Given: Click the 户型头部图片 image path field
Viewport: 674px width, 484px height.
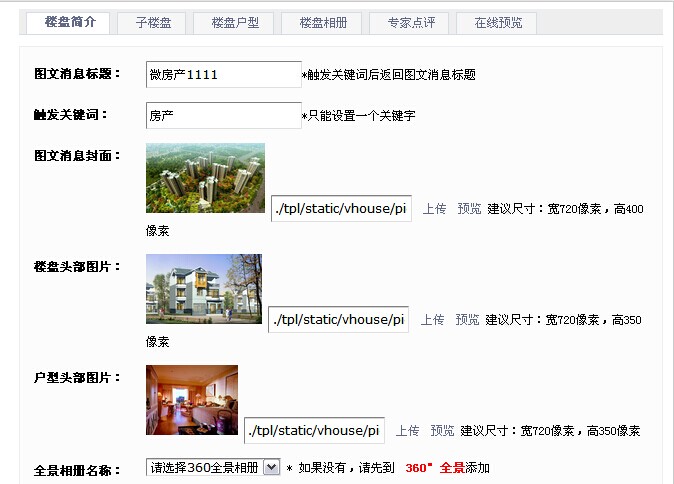Looking at the screenshot, I should [315, 430].
